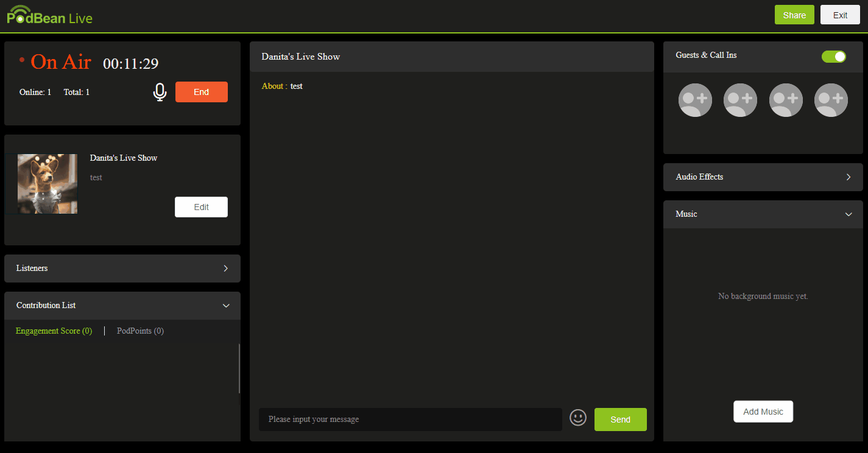The width and height of the screenshot is (868, 453).
Task: Click the chat message input field
Action: tap(410, 420)
